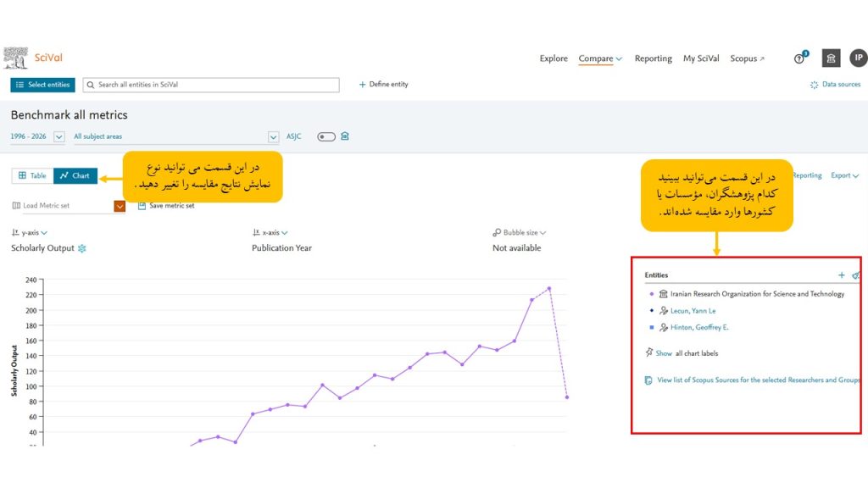The width and height of the screenshot is (868, 488).
Task: Open Lecun, Yann Le entity link
Action: point(693,311)
